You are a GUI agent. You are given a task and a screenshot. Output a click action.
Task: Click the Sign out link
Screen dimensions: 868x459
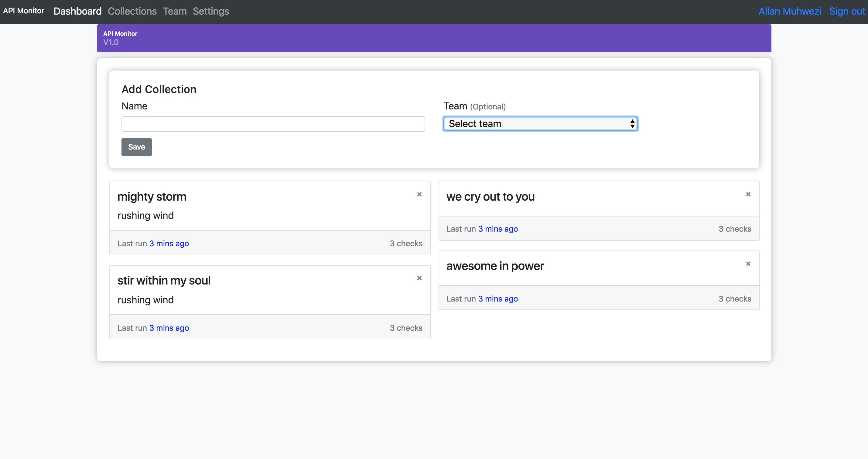[x=847, y=11]
